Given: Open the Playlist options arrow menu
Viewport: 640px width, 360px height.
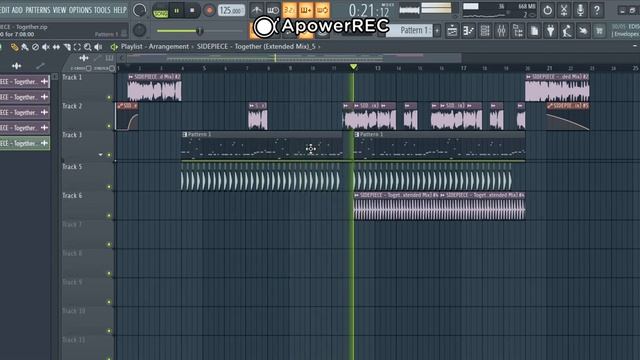Looking at the screenshot, I should (x=114, y=47).
